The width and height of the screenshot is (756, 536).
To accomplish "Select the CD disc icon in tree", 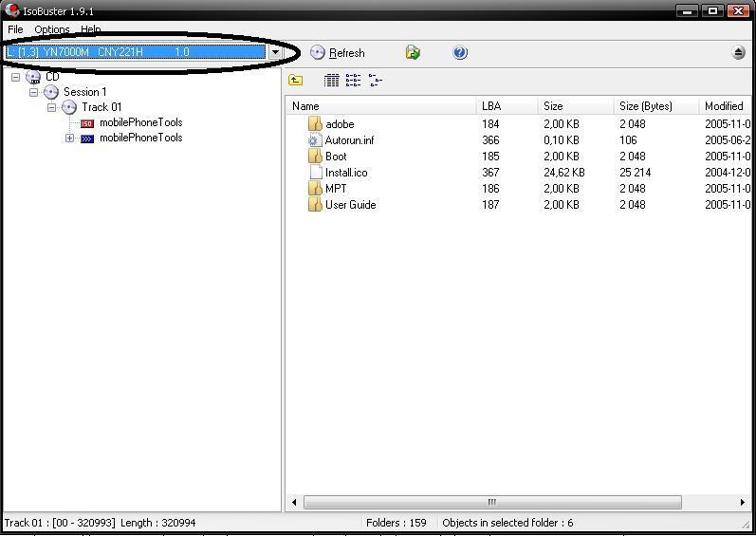I will 33,77.
